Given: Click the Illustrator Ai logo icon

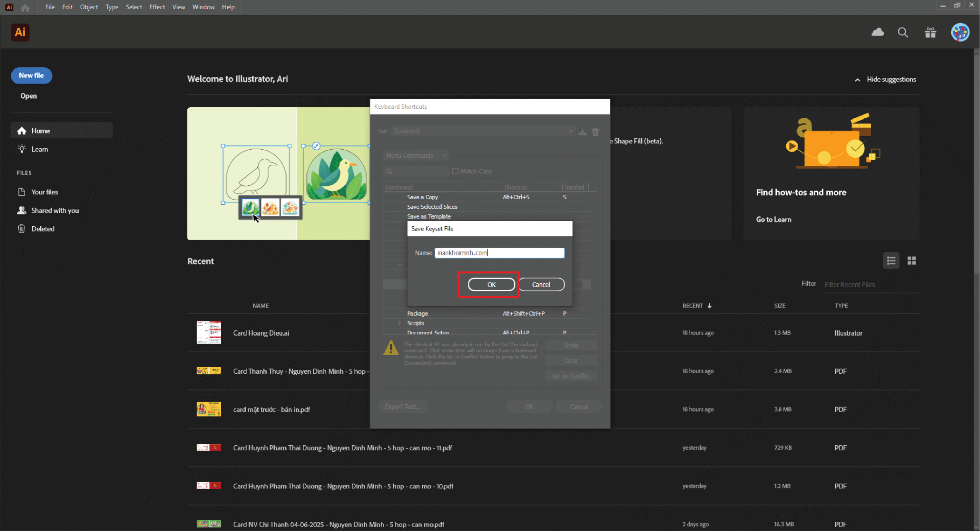Looking at the screenshot, I should click(20, 32).
